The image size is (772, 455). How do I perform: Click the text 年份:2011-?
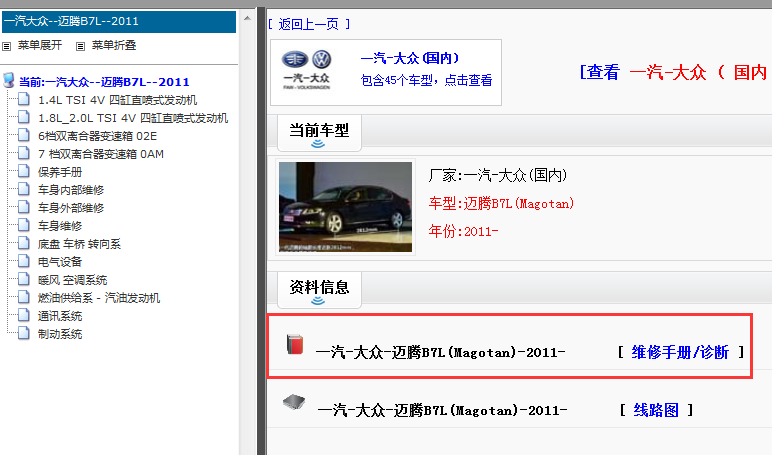463,231
